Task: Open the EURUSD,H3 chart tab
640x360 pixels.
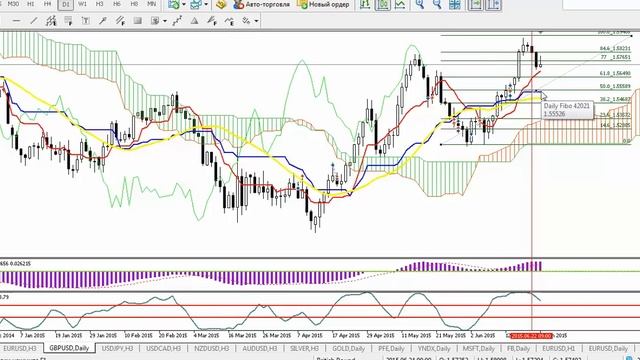Action: click(x=20, y=348)
